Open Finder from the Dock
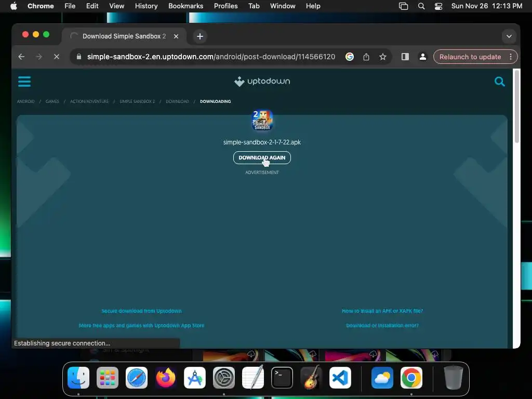 (x=78, y=378)
